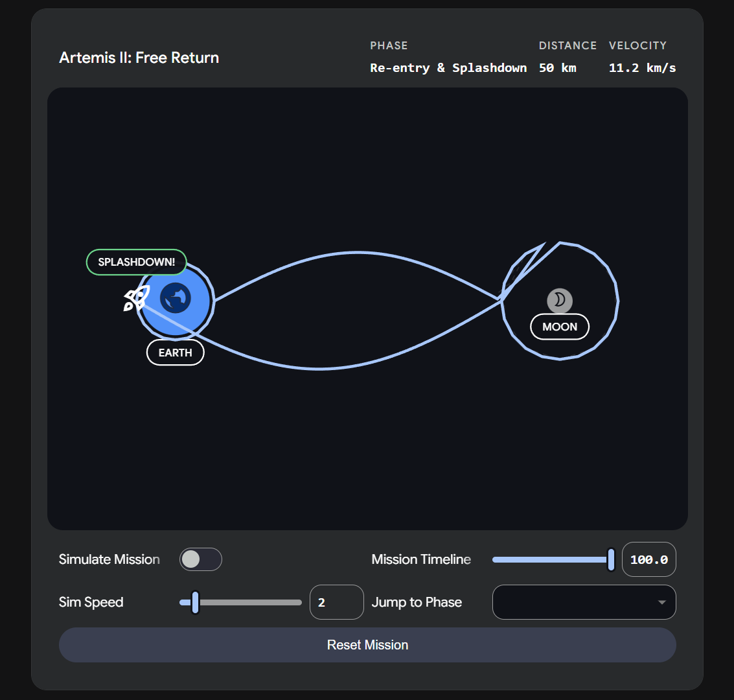Click the Re-entry & Splashdown phase text
Screen dimensions: 734x700
[x=448, y=68]
